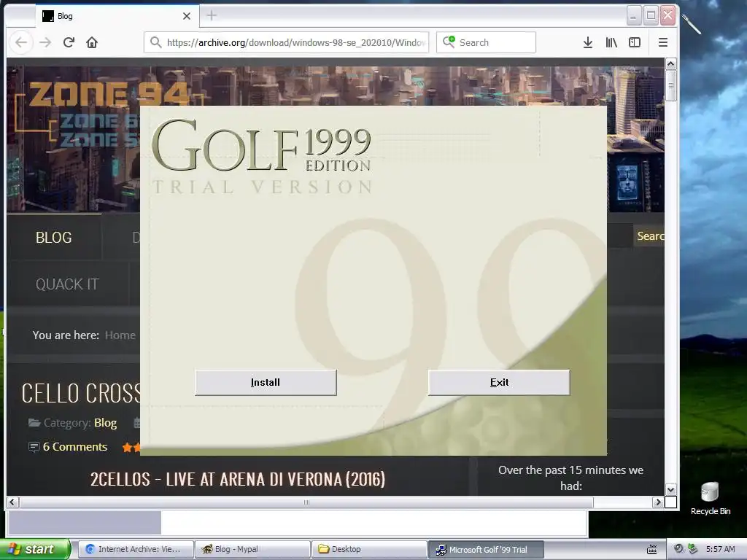747x560 pixels.
Task: Click the horizontal scrollbar left arrow
Action: [x=12, y=502]
